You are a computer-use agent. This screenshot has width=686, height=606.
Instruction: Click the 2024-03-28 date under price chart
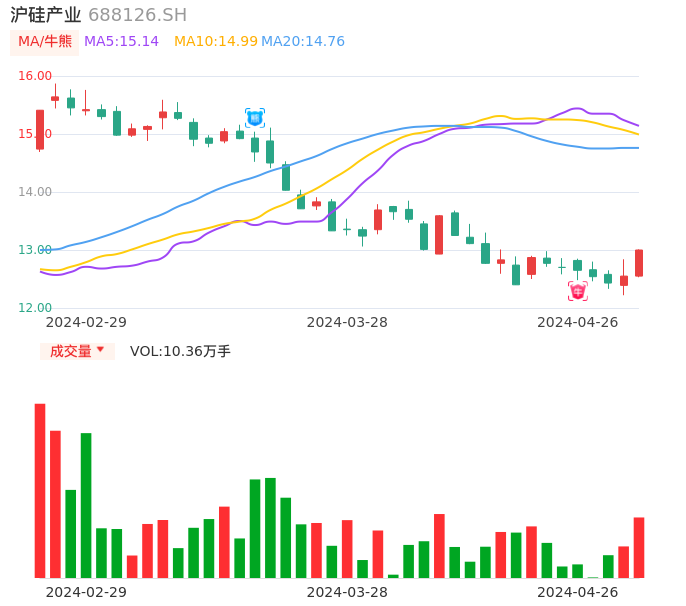pos(347,322)
